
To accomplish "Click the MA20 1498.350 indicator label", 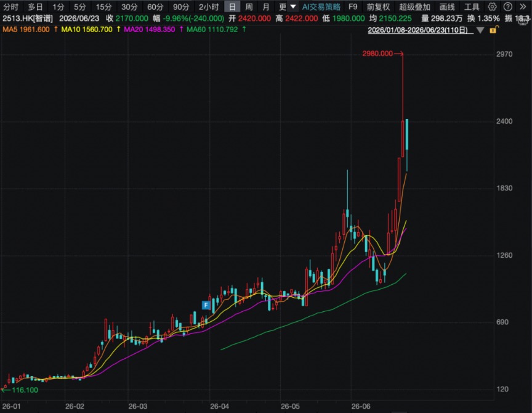I will click(x=149, y=30).
